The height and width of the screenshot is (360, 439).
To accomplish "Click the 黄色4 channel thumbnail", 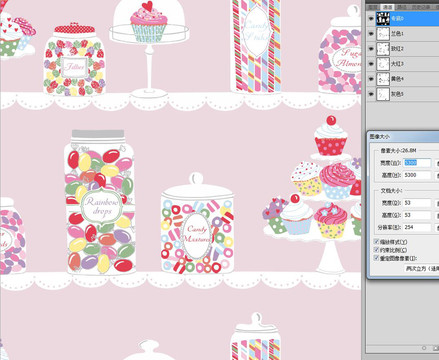I will 383,79.
